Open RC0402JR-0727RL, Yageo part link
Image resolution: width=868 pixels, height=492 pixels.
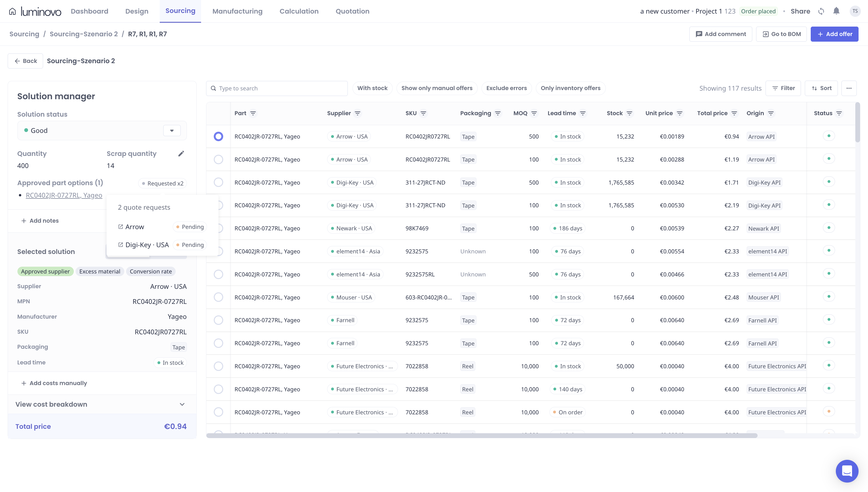pos(64,195)
